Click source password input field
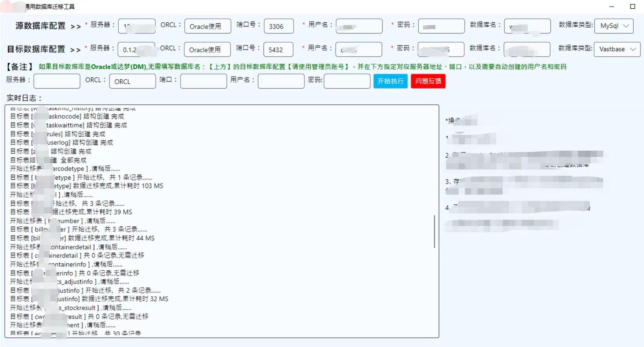644x347 pixels. [441, 26]
